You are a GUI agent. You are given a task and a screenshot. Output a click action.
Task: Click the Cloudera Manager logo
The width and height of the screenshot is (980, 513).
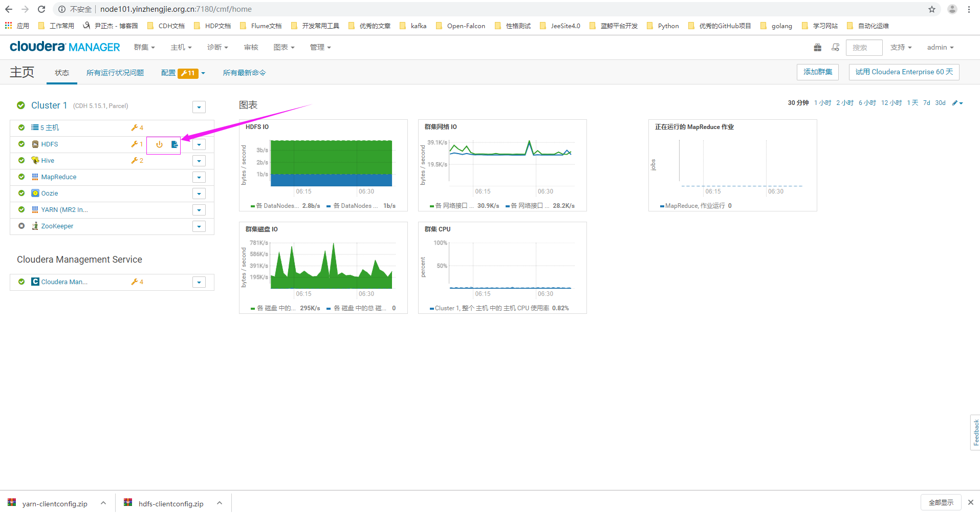65,47
